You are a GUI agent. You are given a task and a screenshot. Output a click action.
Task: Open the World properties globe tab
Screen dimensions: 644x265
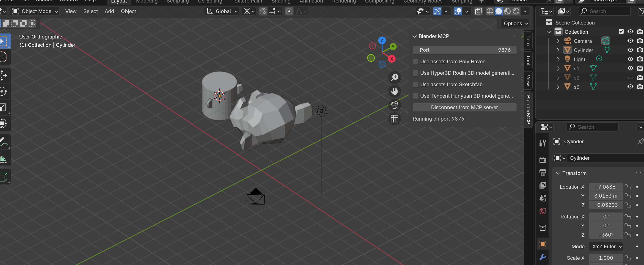[542, 211]
